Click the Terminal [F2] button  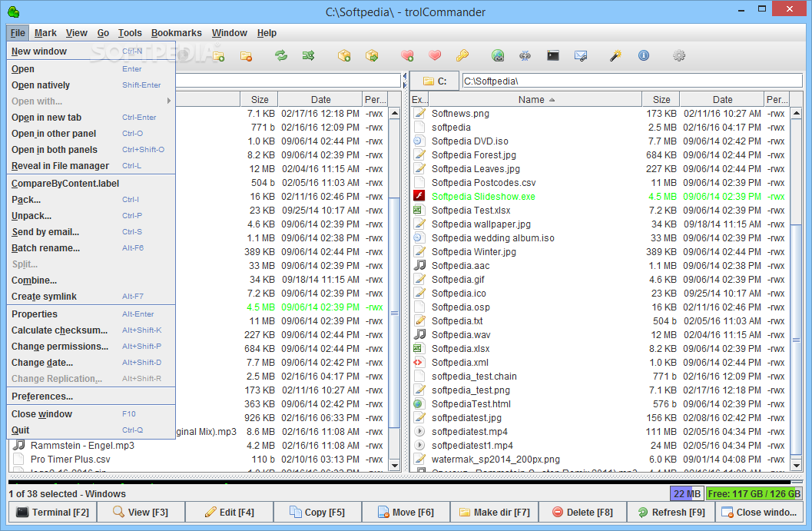point(52,512)
